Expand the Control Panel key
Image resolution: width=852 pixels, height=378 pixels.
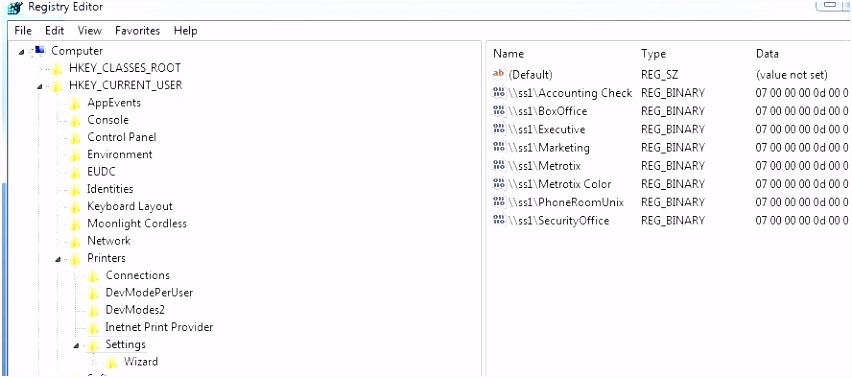59,138
